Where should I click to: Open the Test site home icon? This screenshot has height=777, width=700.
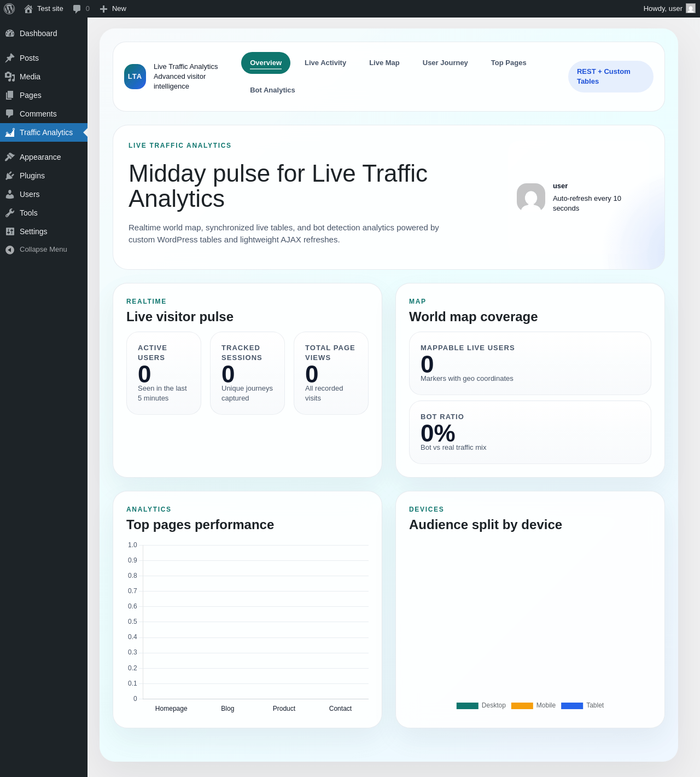pyautogui.click(x=28, y=9)
